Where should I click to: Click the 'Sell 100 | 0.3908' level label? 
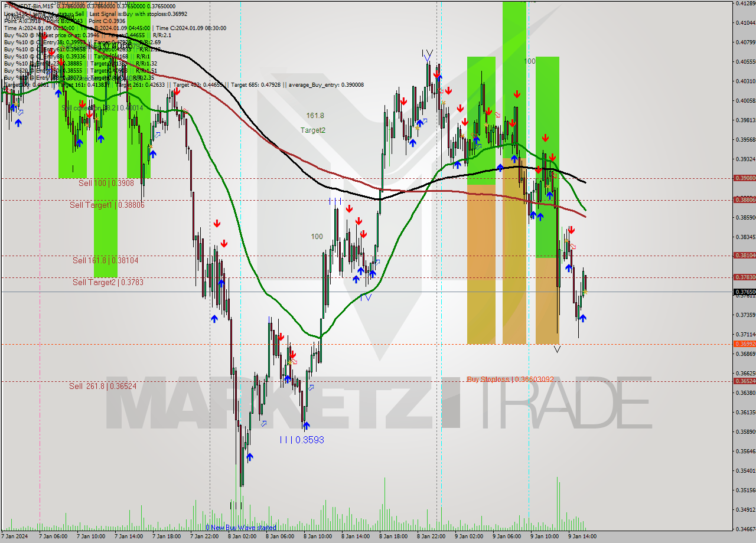tap(106, 184)
